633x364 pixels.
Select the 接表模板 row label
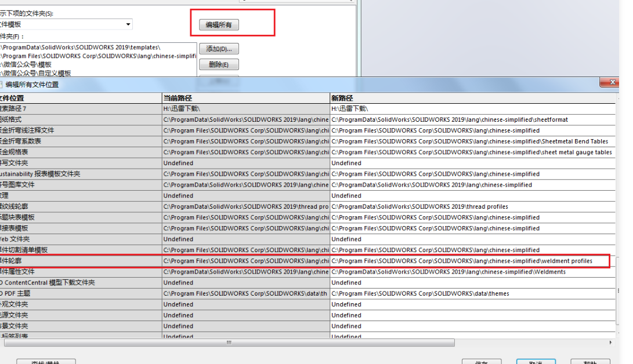point(81,228)
